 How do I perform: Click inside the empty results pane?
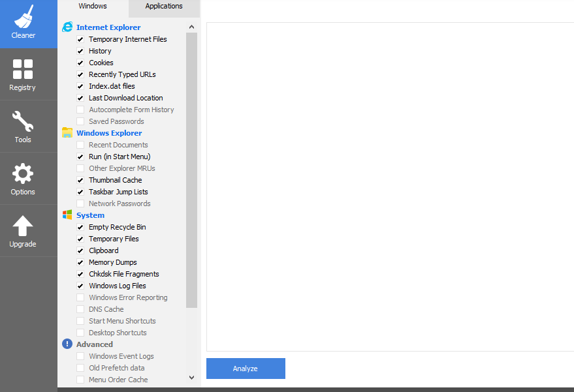(391, 187)
